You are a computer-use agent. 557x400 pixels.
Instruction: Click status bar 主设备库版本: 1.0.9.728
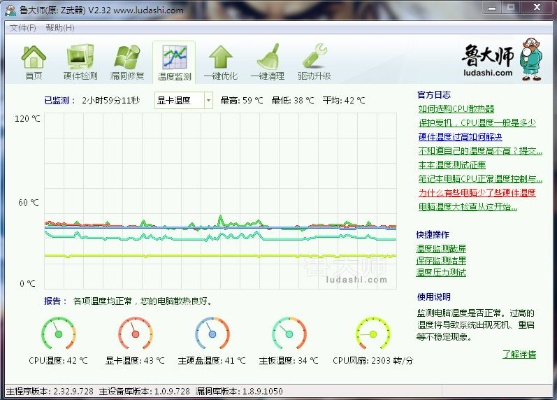(x=144, y=391)
